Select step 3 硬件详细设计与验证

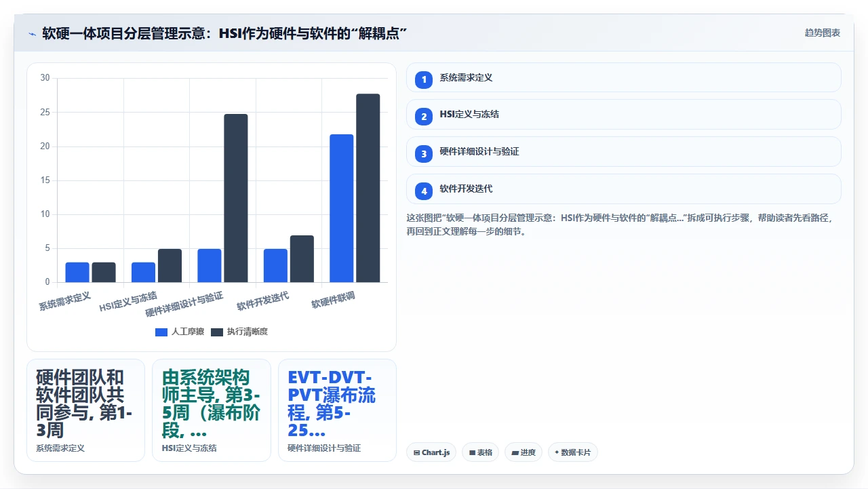(623, 152)
